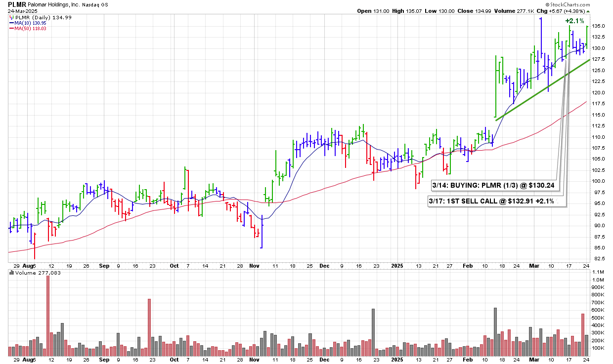613x364 pixels.
Task: Click the Dec label under the volume panel
Action: click(325, 360)
